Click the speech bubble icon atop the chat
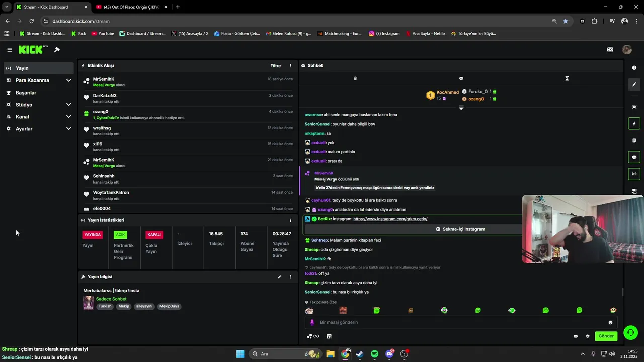Viewport: 644px width, 362px height. pos(461,78)
